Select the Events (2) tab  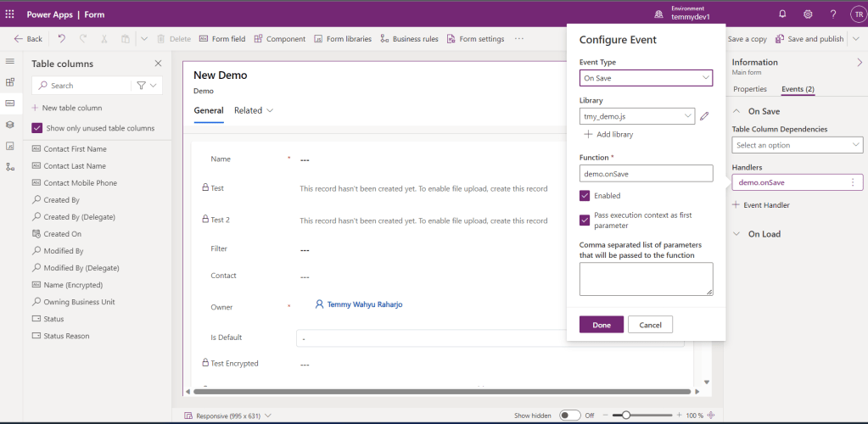798,89
